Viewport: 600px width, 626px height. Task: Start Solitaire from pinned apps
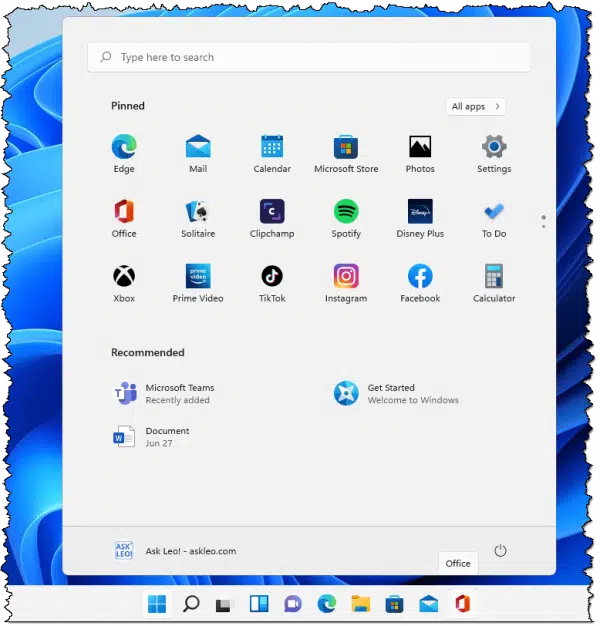(198, 218)
